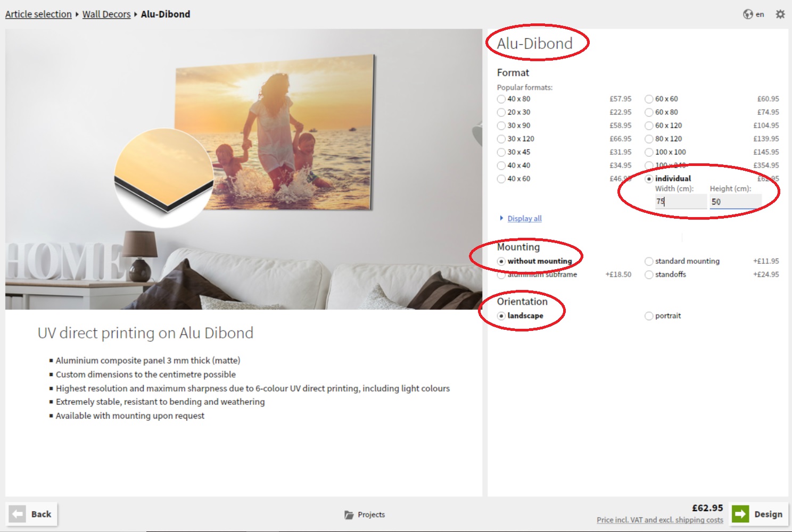The image size is (792, 532).
Task: Choose the without mounting option
Action: (x=501, y=261)
